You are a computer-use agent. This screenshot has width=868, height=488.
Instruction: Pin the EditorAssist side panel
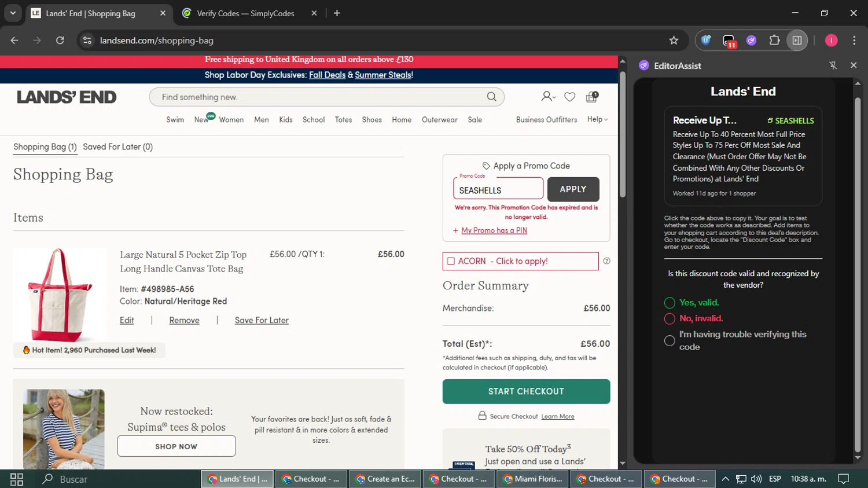[x=833, y=65]
